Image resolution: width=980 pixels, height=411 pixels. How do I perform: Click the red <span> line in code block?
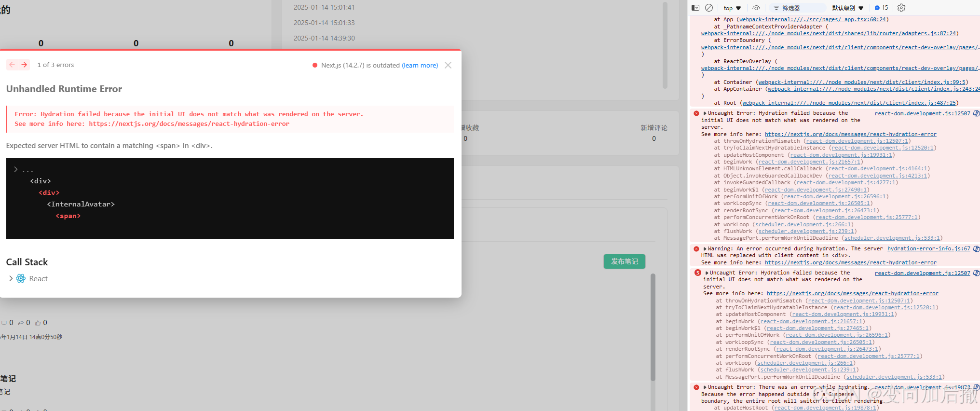[68, 216]
